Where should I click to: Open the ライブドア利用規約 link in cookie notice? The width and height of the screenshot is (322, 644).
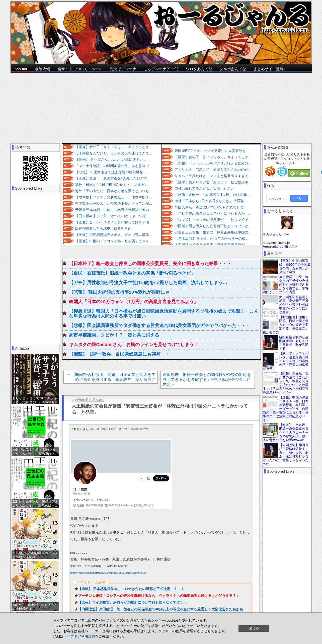pyautogui.click(x=79, y=636)
